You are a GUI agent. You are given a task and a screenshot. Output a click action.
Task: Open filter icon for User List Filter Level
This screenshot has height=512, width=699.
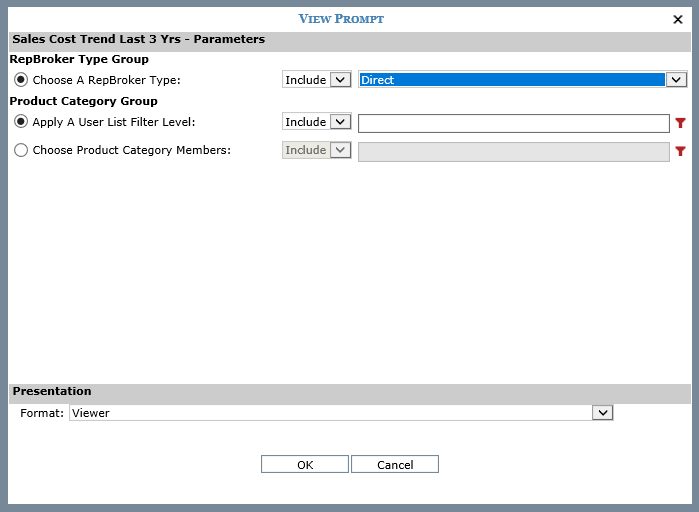(x=681, y=123)
